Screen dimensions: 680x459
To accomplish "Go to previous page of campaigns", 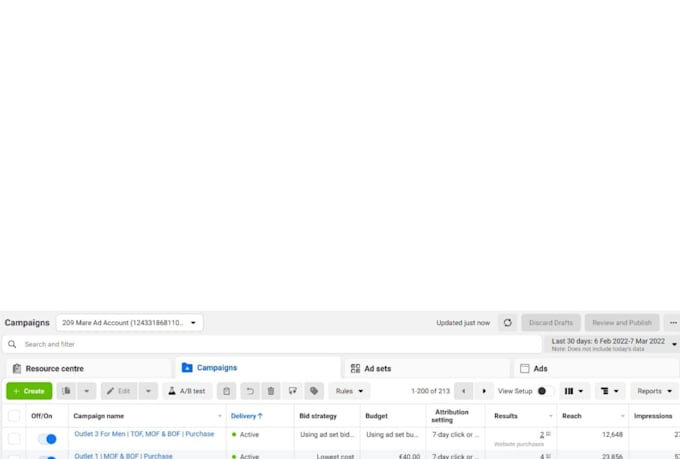I will pyautogui.click(x=464, y=391).
